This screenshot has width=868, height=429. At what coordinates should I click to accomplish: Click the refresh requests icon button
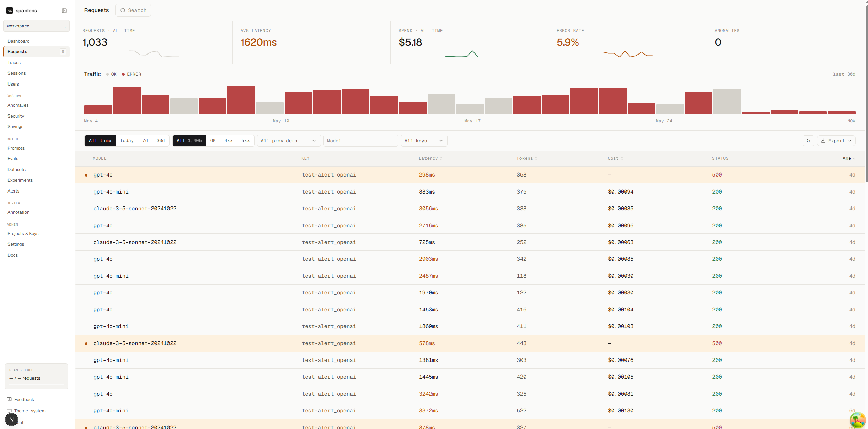tap(808, 141)
